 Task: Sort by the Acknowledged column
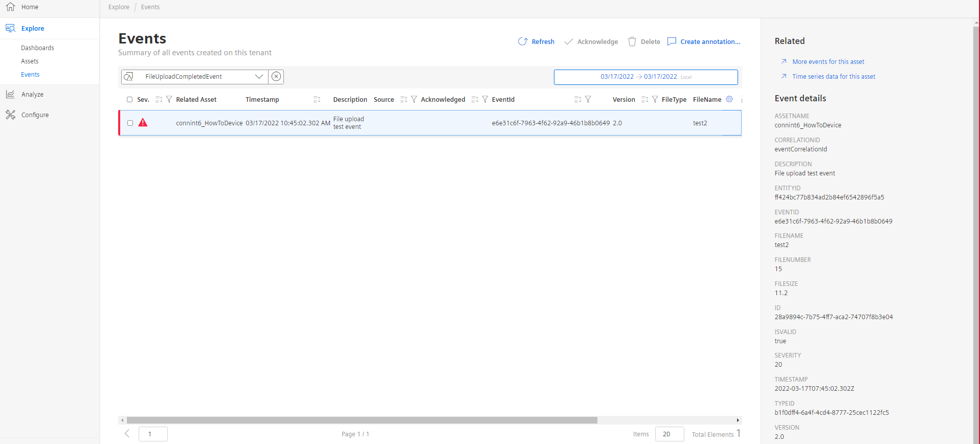click(475, 100)
